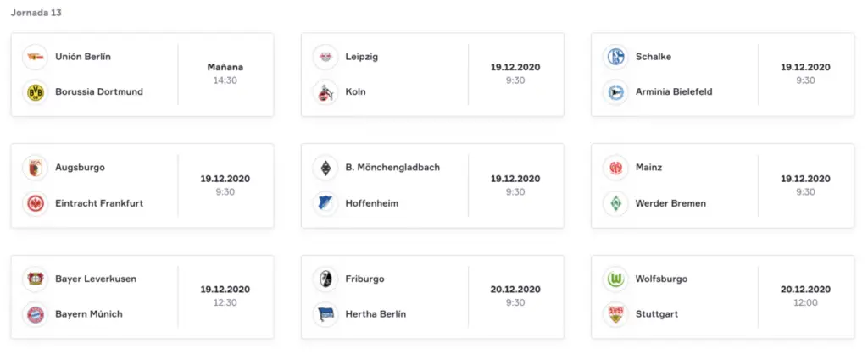Viewport: 868px width, 354px height.
Task: Open the Mañana 14:30 match time
Action: tap(225, 74)
